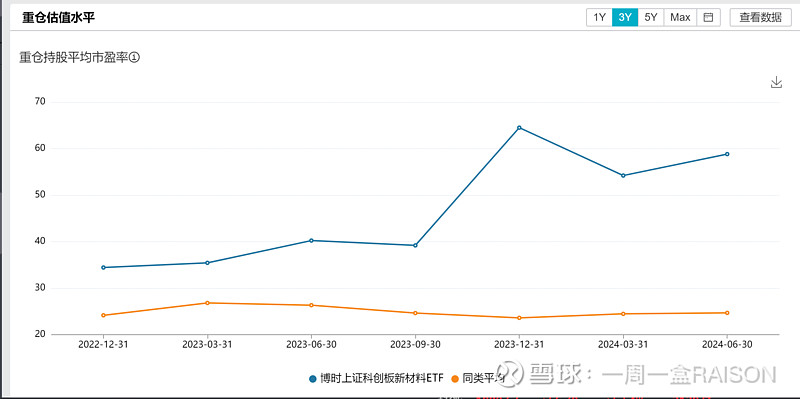Viewport: 800px width, 399px height.
Task: Click the 重仓持股平均市盈率 chart title
Action: click(x=74, y=58)
